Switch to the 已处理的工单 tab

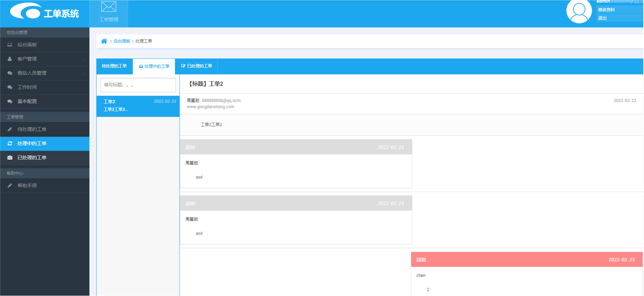(196, 66)
